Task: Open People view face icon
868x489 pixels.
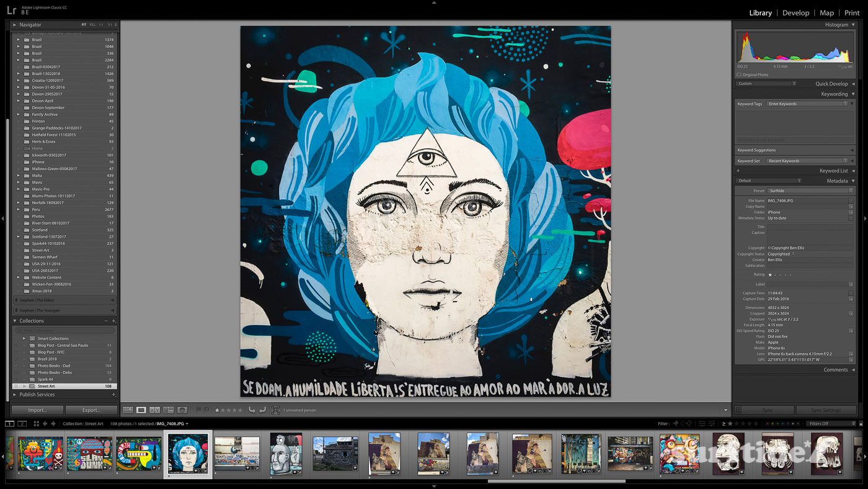Action: coord(182,410)
